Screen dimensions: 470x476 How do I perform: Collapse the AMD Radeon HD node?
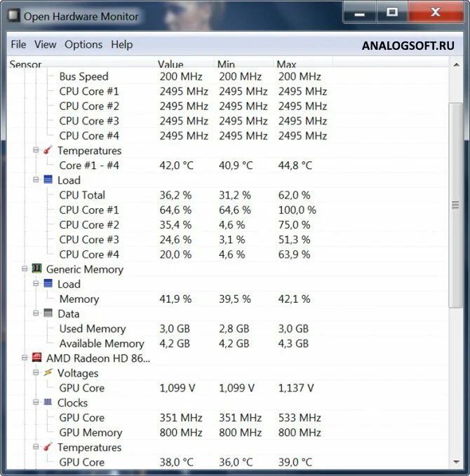[x=25, y=358]
